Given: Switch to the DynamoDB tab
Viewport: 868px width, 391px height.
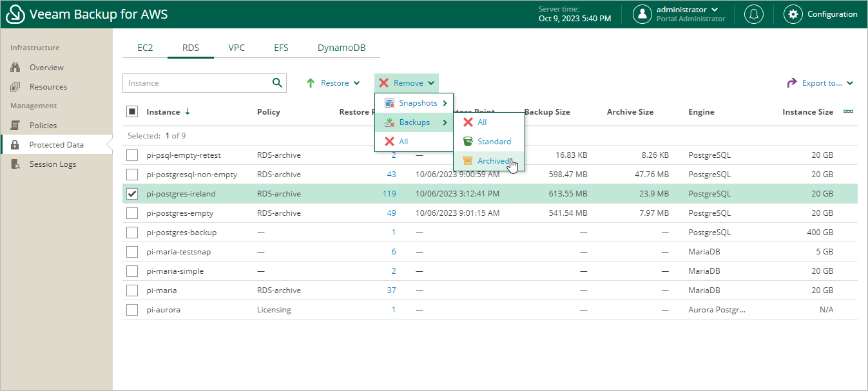Looking at the screenshot, I should tap(342, 48).
